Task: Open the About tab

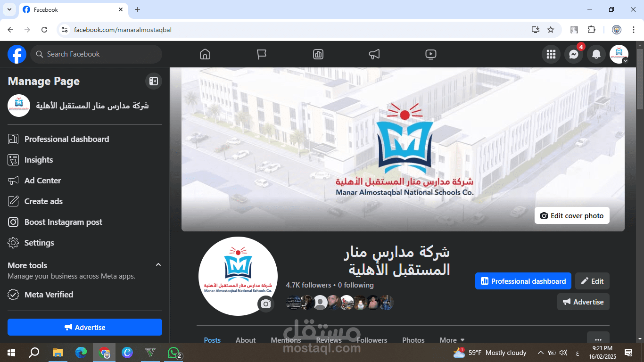Action: (246, 340)
